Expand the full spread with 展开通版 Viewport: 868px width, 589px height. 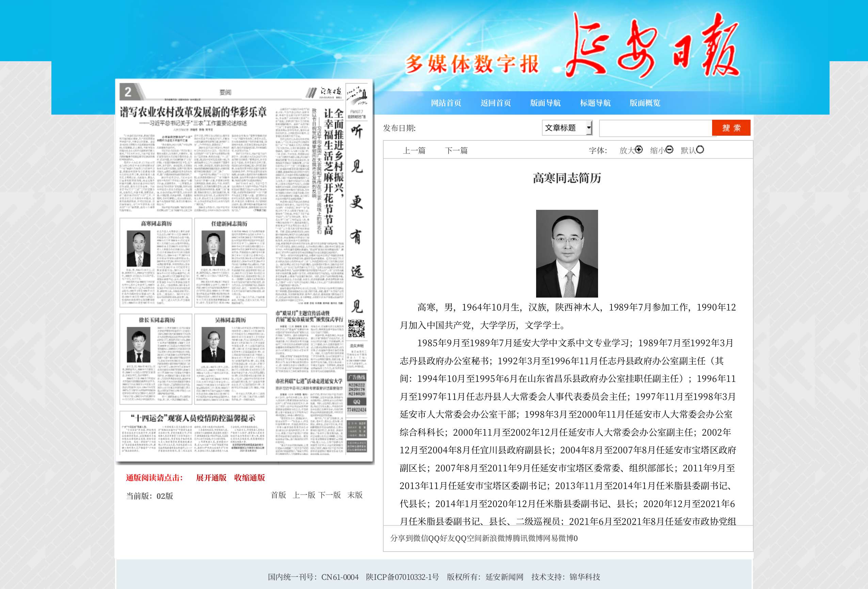coord(211,478)
